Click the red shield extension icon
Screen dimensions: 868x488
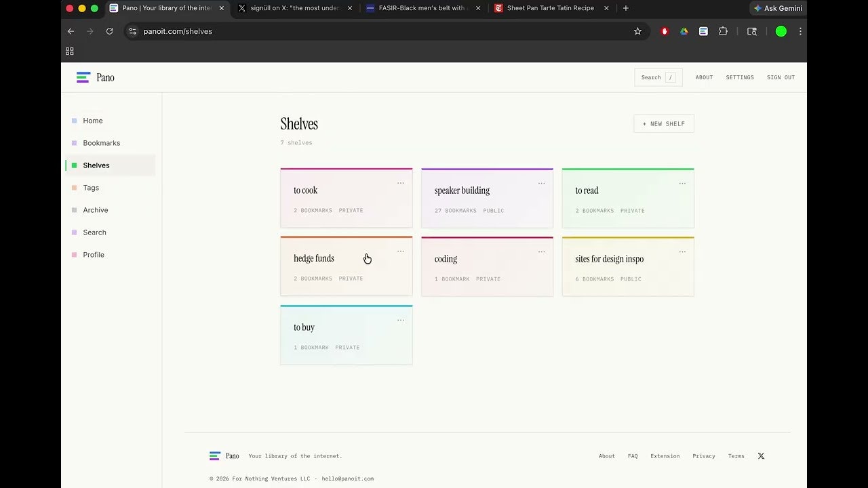coord(665,31)
